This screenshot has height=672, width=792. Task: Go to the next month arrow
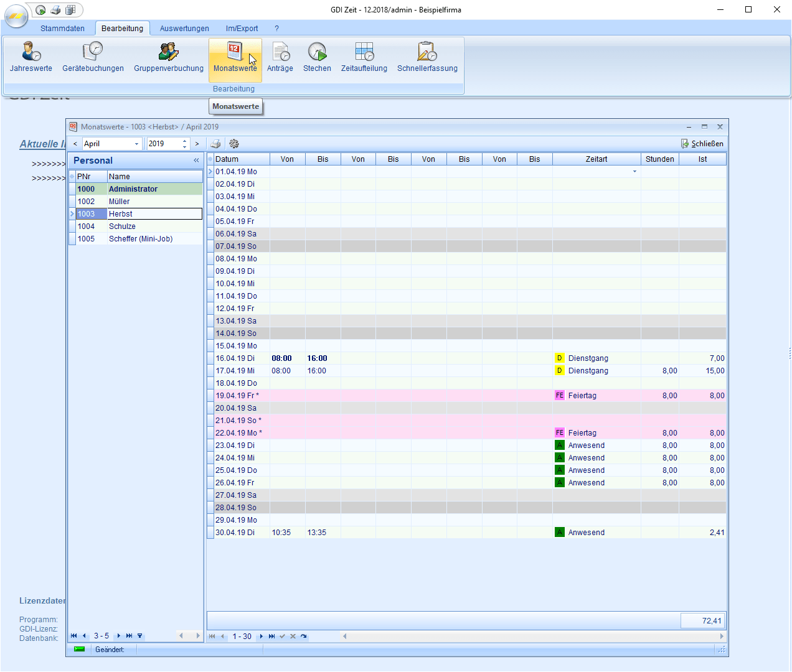pos(197,144)
